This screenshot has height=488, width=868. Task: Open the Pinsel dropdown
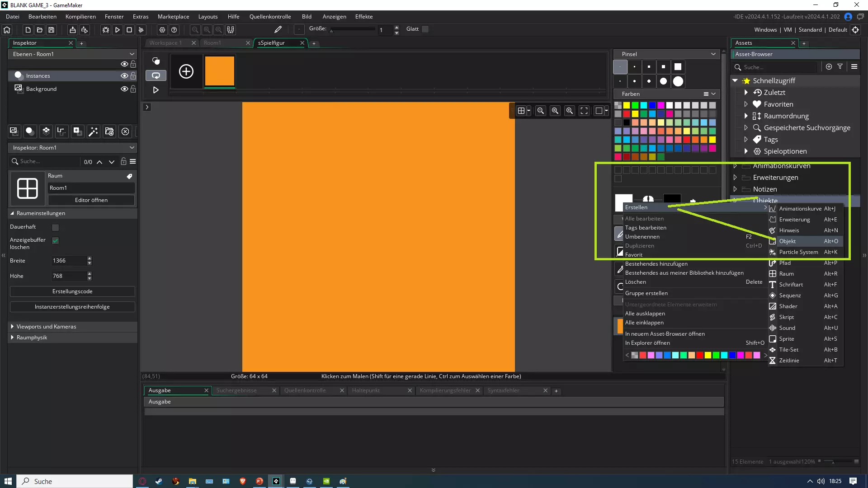tap(713, 54)
